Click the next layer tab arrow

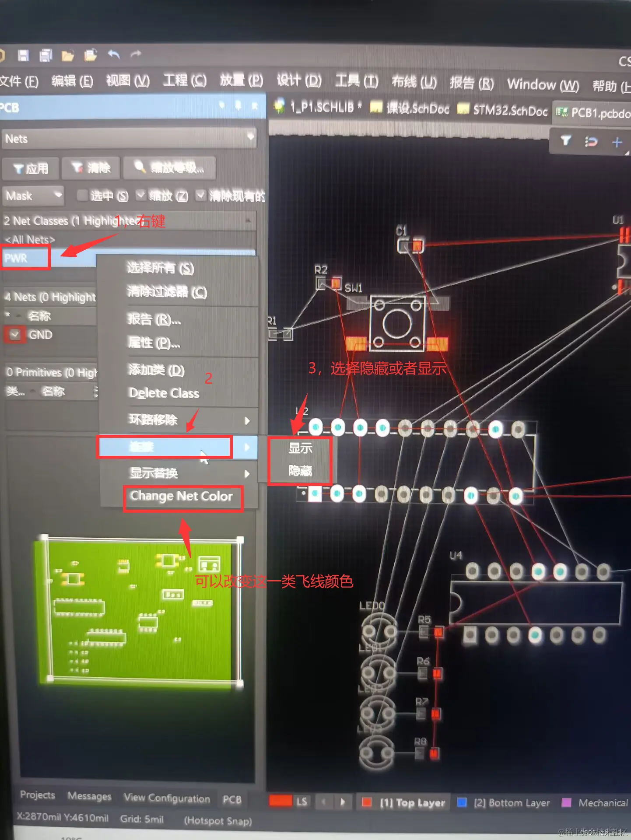[343, 801]
